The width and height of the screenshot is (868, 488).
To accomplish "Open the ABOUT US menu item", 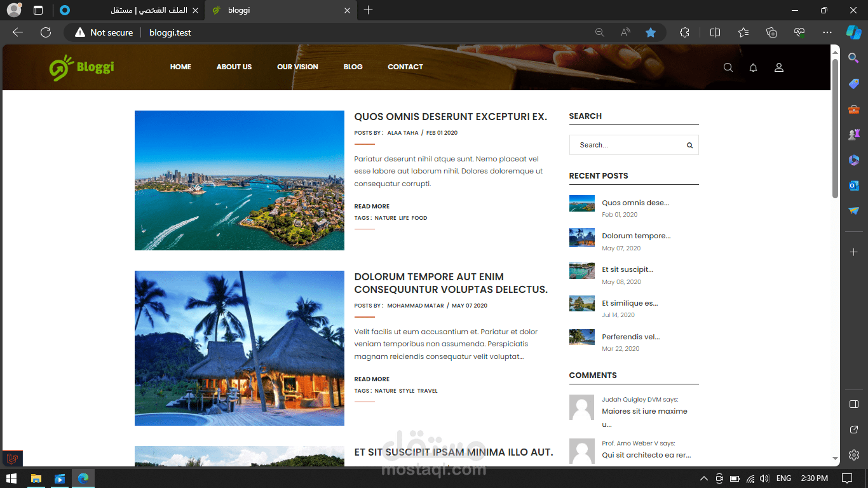I will tap(234, 67).
